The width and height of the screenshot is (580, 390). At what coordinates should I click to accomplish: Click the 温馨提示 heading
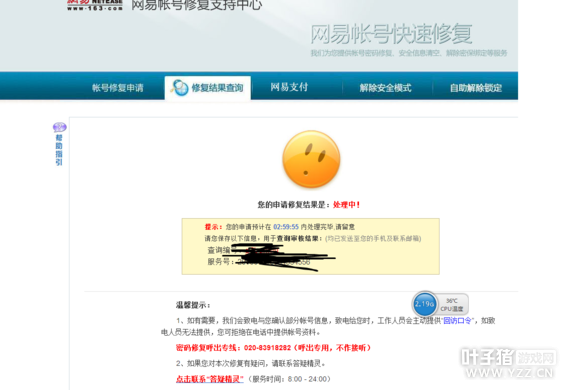(193, 305)
